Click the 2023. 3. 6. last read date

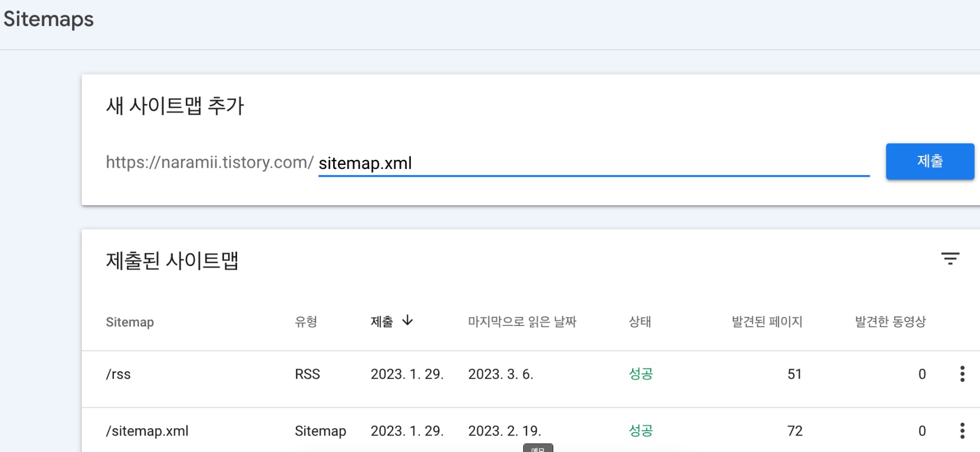coord(501,374)
